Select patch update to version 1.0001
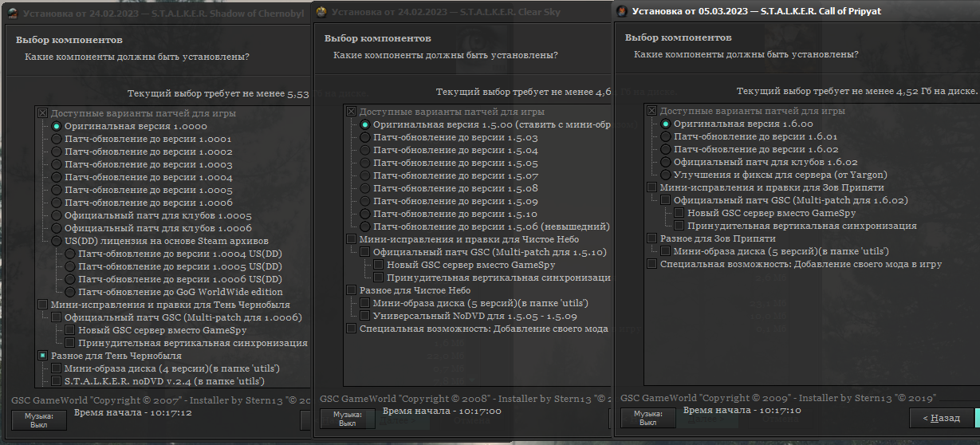The height and width of the screenshot is (445, 980). pyautogui.click(x=57, y=139)
